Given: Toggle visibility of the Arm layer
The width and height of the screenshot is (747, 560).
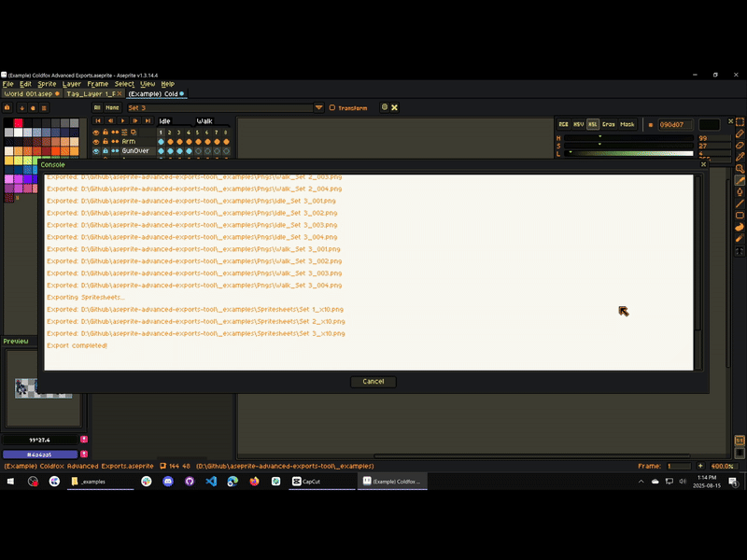Looking at the screenshot, I should [x=96, y=142].
